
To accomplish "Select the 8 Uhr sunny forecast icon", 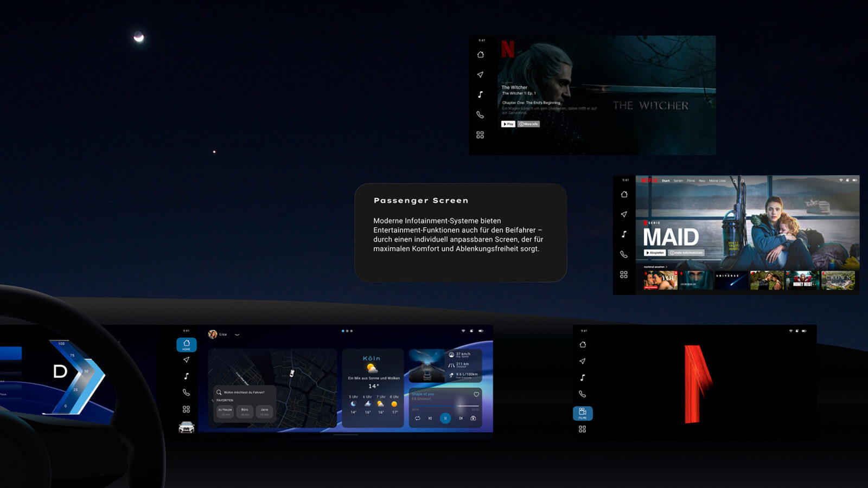I will pyautogui.click(x=394, y=404).
